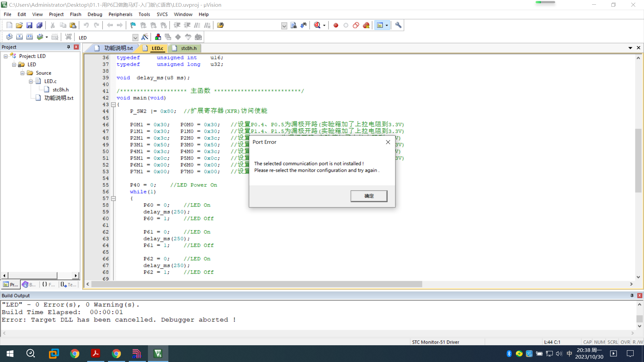Close the Port Error dialog
Screen dimensions: 644x362
(x=388, y=142)
